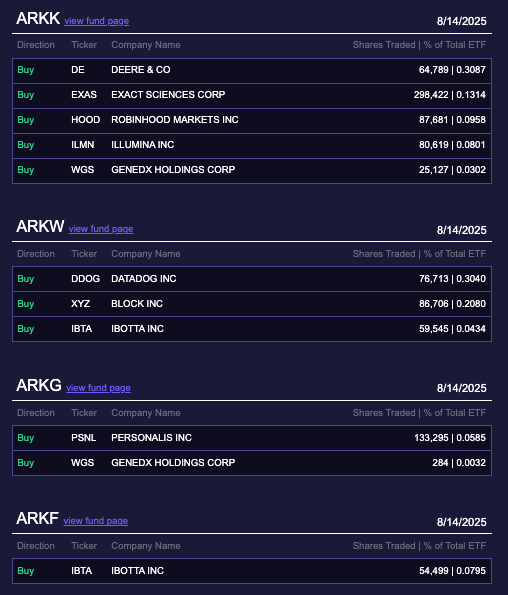
Task: Click the GENEDX HOLDINGS CORP row in ARKG
Action: 252,463
